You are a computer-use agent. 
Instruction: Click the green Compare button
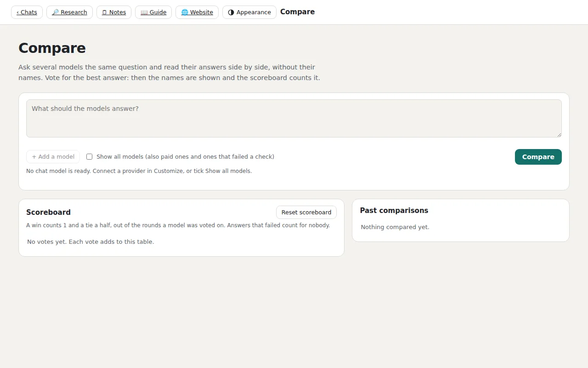pyautogui.click(x=538, y=157)
